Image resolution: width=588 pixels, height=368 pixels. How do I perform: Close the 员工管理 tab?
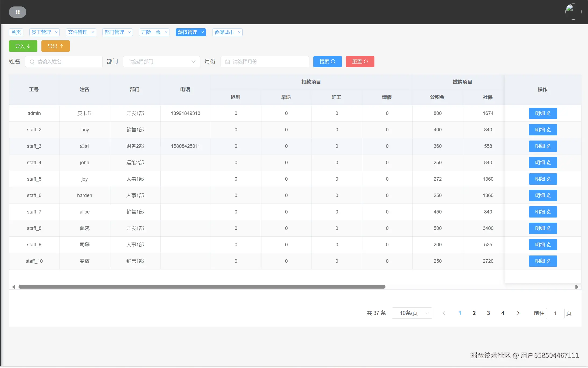pyautogui.click(x=56, y=32)
